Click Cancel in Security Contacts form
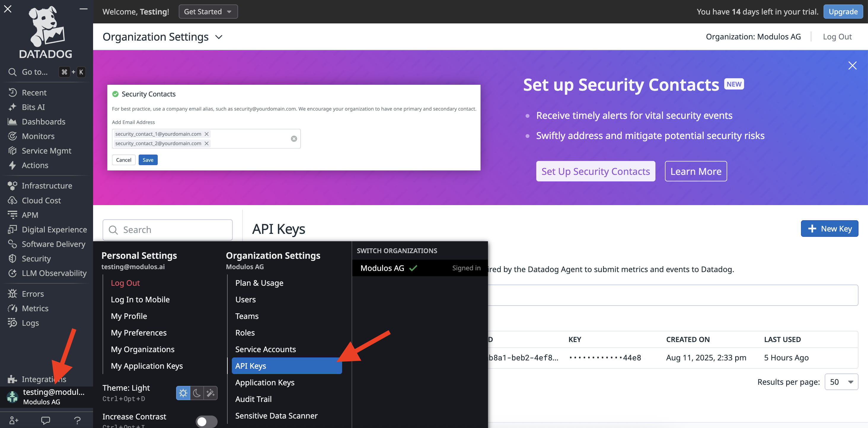Image resolution: width=868 pixels, height=428 pixels. tap(124, 160)
